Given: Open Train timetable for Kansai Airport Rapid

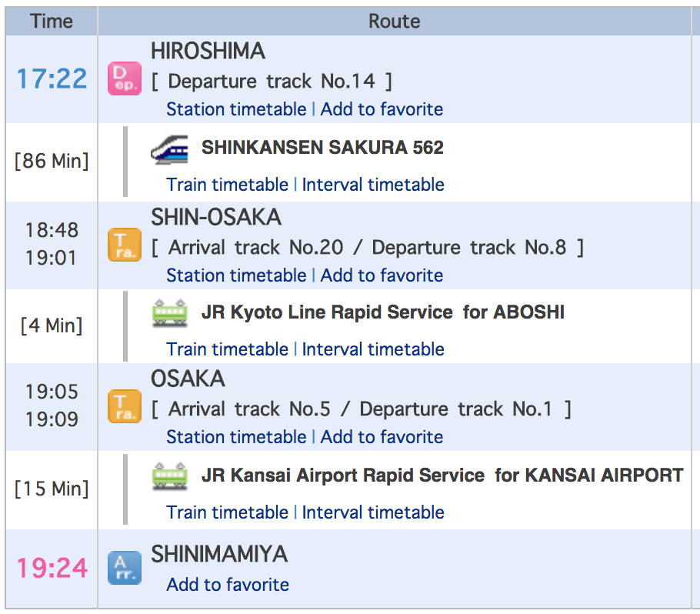Looking at the screenshot, I should pos(227,512).
